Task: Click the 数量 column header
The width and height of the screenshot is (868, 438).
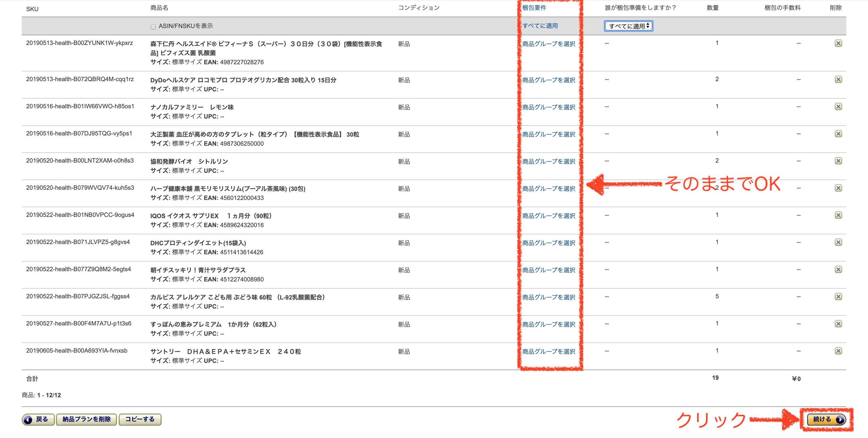Action: point(713,8)
